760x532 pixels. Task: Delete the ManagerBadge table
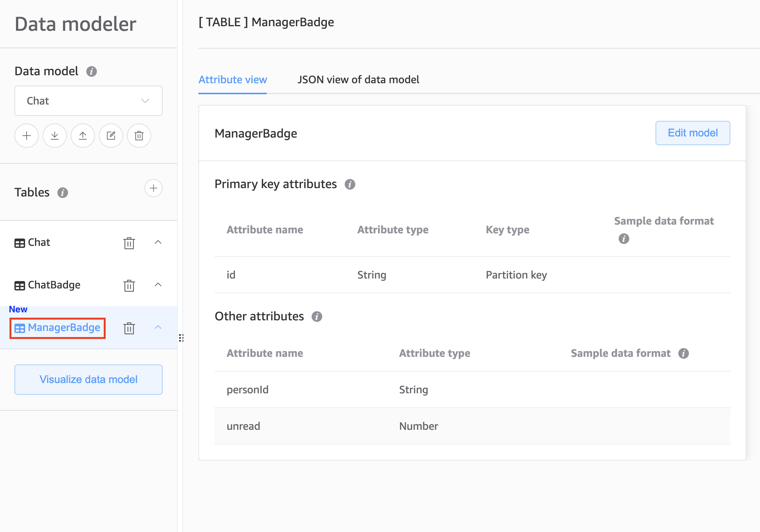click(x=129, y=328)
